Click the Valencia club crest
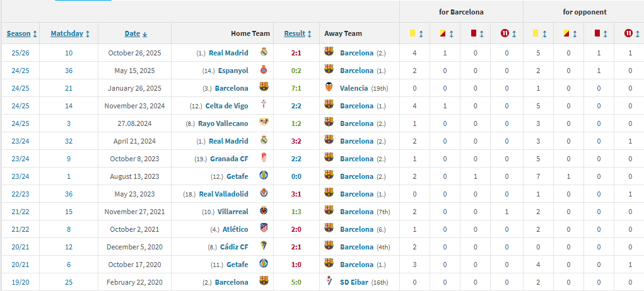644x291 pixels. tap(329, 88)
